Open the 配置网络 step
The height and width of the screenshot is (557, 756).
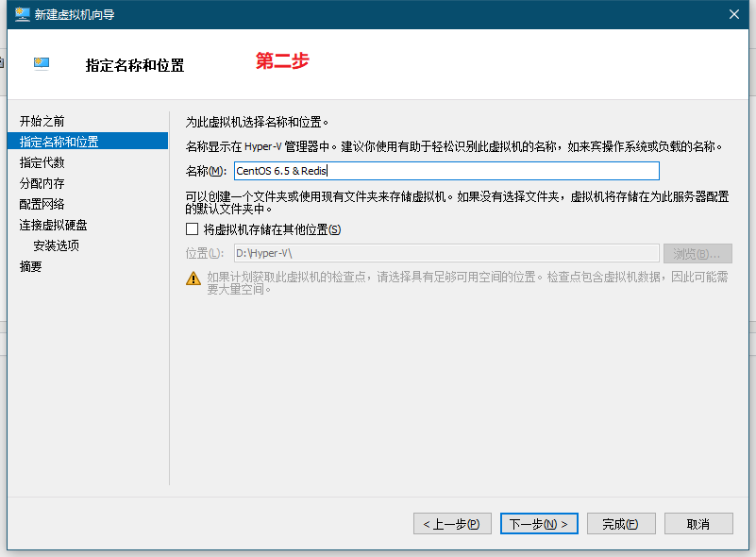tap(42, 204)
